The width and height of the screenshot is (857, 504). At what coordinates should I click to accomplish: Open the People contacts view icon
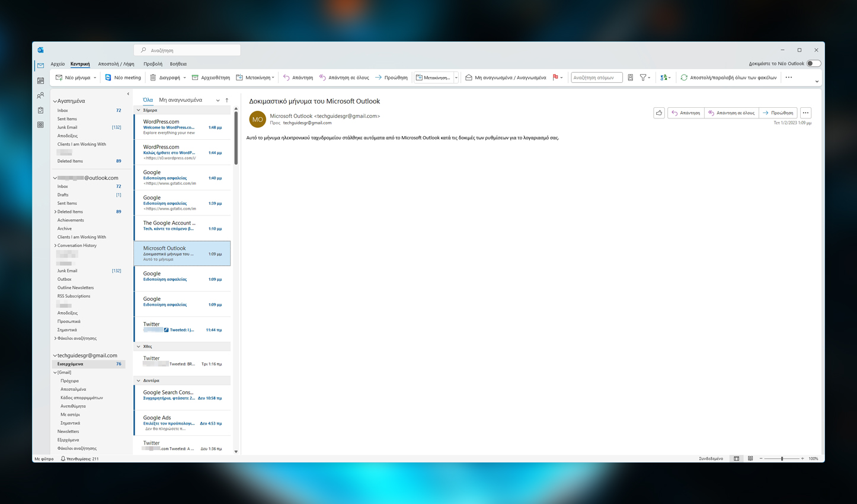40,95
